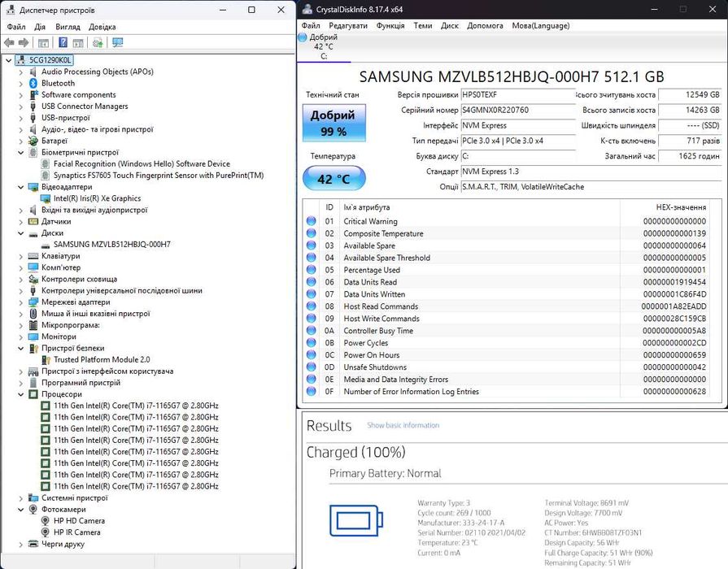728x569 pixels.
Task: Collapse the Біометричні пристрої node
Action: (x=20, y=152)
